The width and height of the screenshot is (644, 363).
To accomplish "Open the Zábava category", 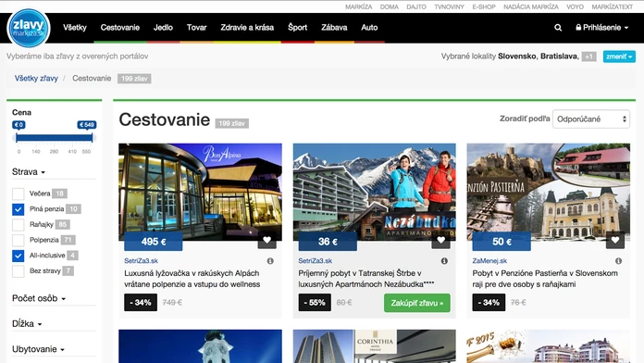I will coord(334,28).
